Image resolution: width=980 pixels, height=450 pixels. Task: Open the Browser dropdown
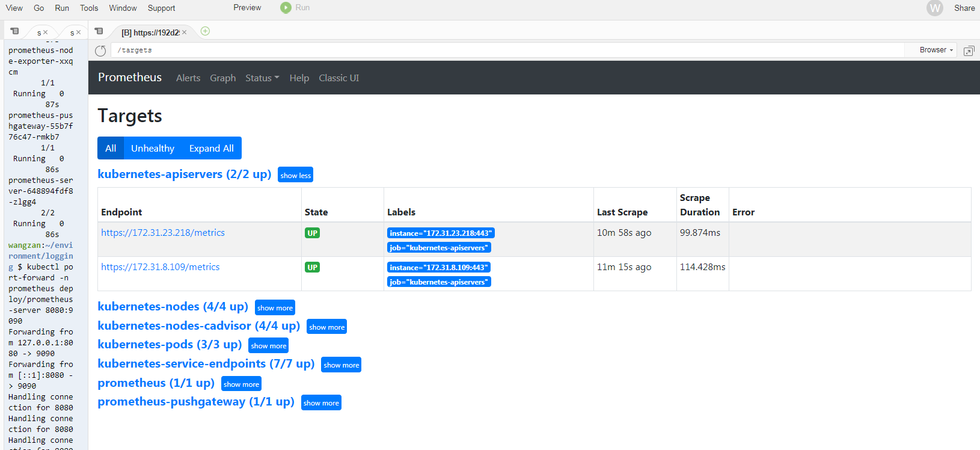936,50
